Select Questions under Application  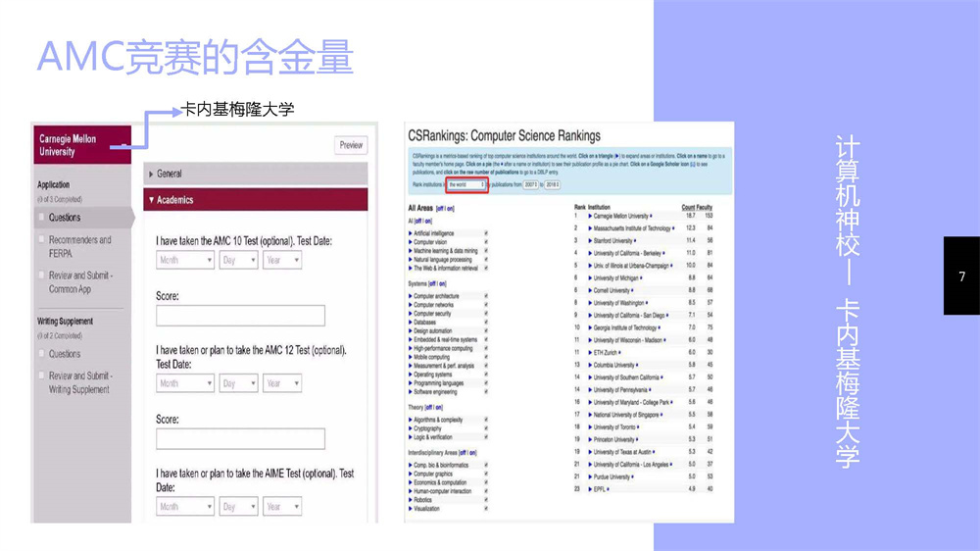(65, 218)
